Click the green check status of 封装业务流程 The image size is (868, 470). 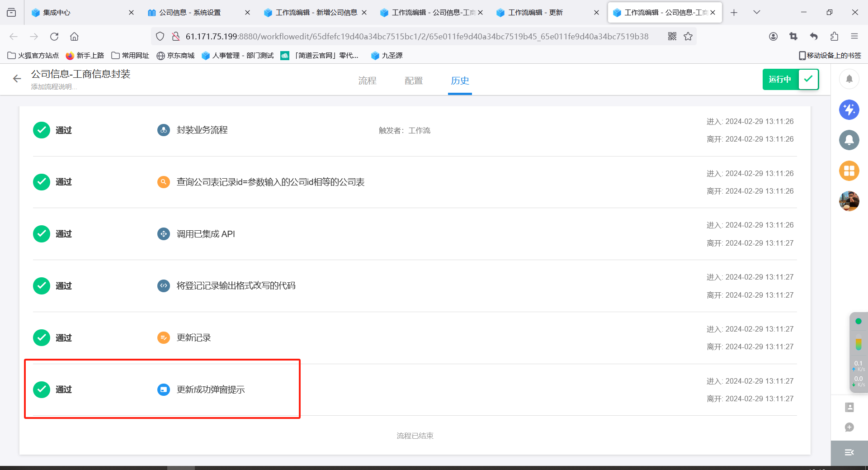[42, 130]
